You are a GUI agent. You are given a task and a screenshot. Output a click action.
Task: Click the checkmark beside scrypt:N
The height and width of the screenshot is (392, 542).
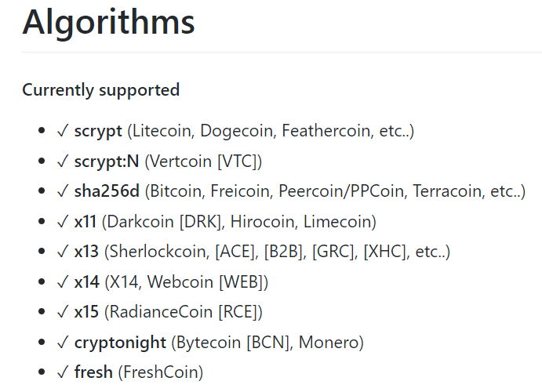click(63, 162)
